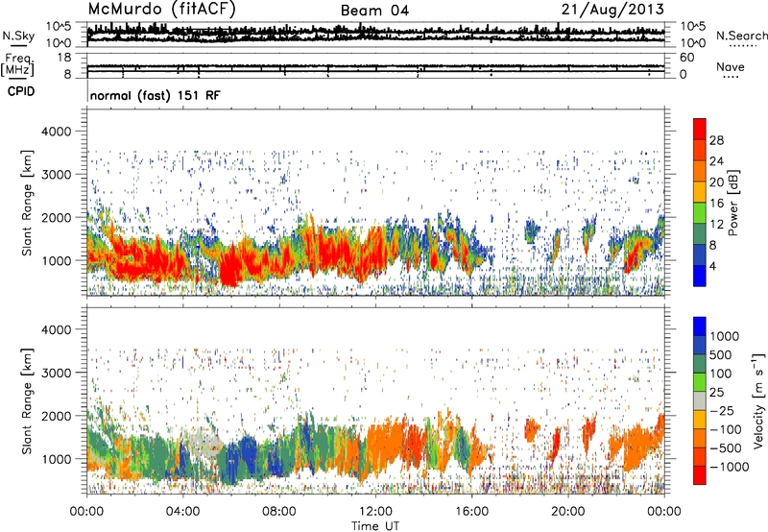
Task: Click the 2000 tick on velocity panel
Action: click(x=56, y=416)
